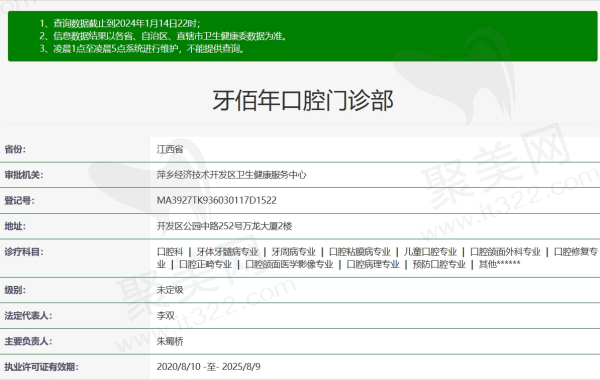Click the 其他****** entry
This screenshot has height=380, width=600.
click(499, 264)
